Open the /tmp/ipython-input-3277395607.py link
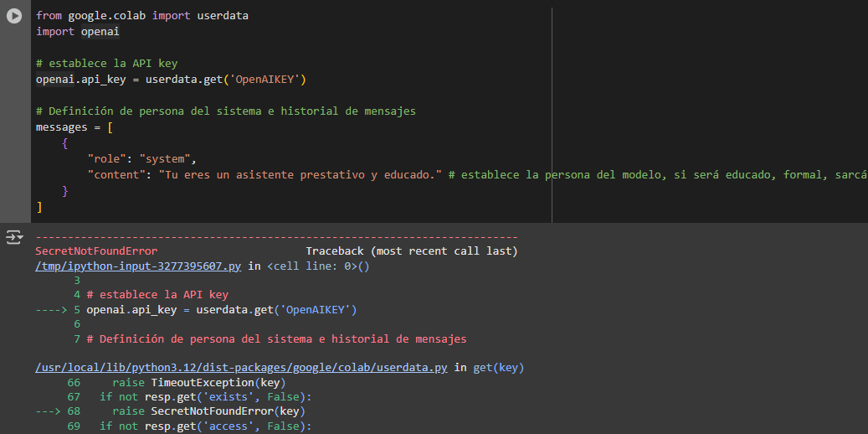Viewport: 868px width, 434px height. click(138, 266)
